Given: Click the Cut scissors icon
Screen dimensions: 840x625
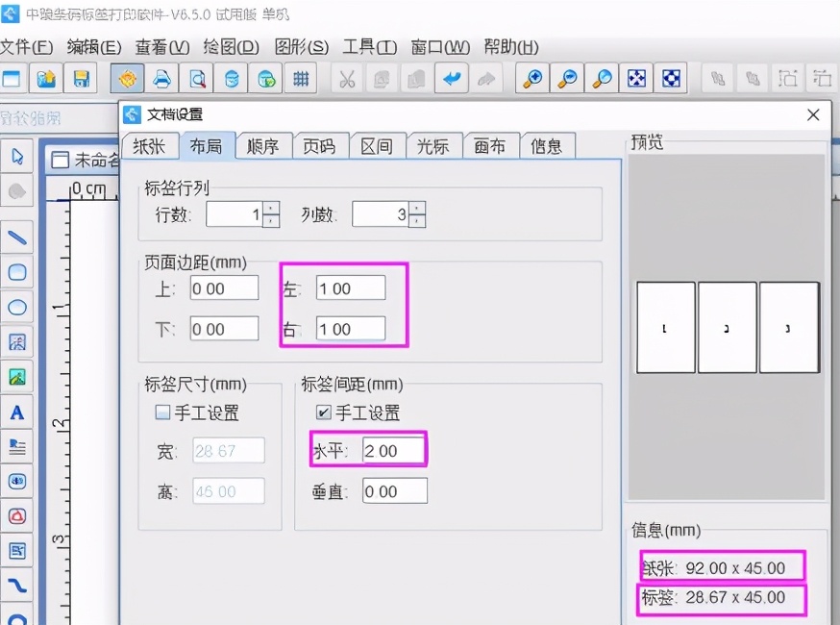Looking at the screenshot, I should click(x=347, y=79).
